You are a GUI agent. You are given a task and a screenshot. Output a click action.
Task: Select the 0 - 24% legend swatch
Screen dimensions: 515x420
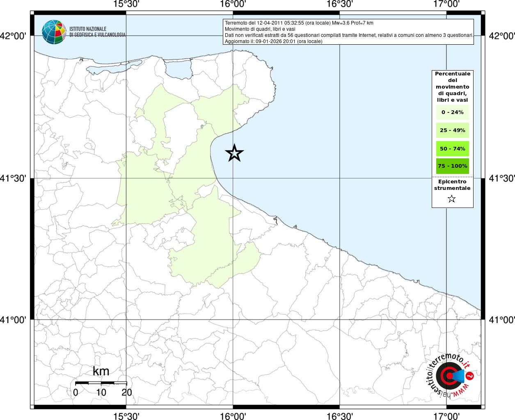coord(452,112)
